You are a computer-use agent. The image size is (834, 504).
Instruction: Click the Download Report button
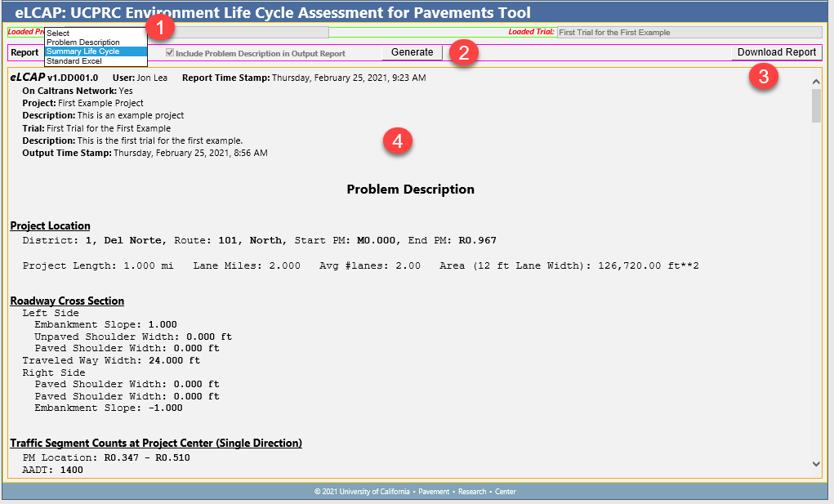point(776,52)
